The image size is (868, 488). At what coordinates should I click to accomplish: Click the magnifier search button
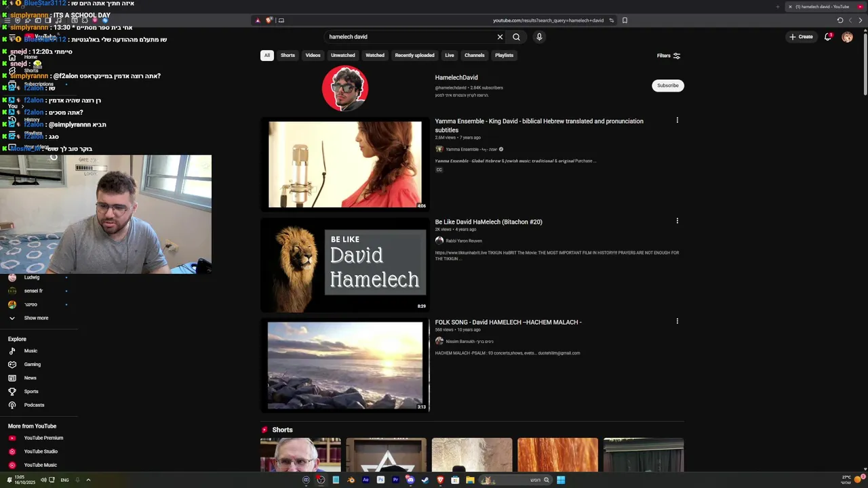coord(516,37)
